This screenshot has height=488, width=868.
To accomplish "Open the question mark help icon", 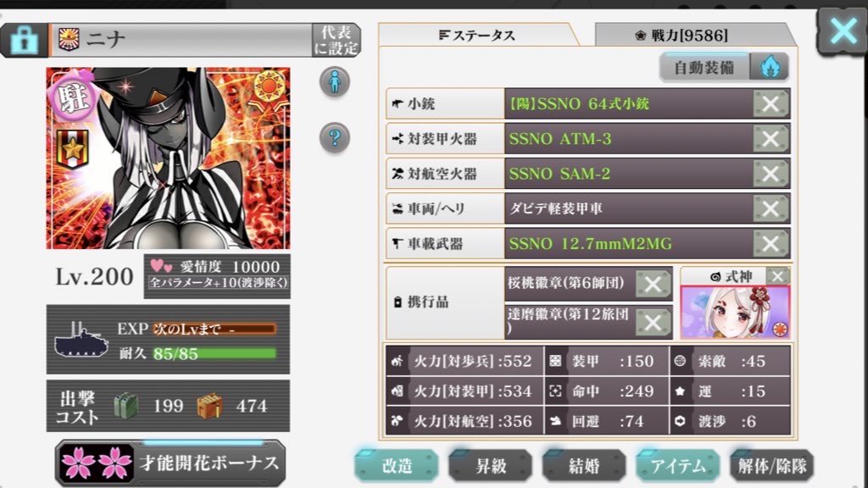I will coord(334,137).
